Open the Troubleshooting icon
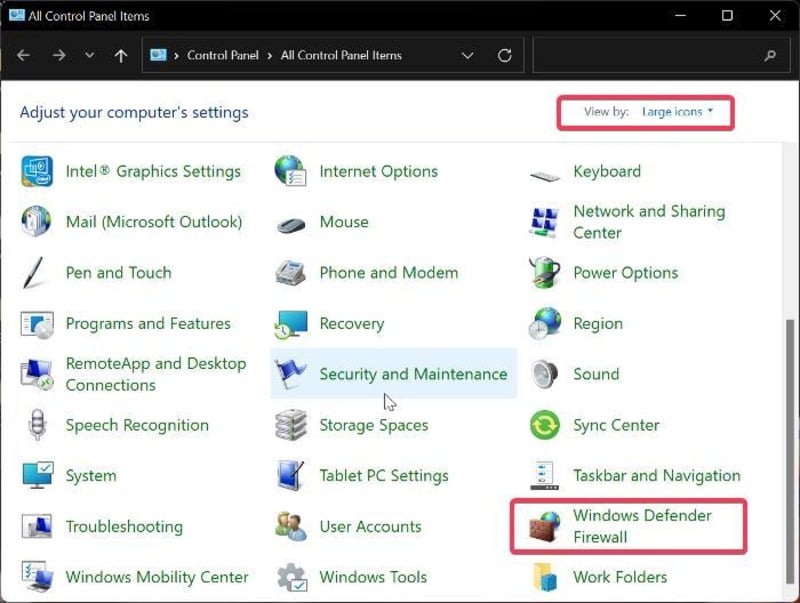 (x=37, y=526)
